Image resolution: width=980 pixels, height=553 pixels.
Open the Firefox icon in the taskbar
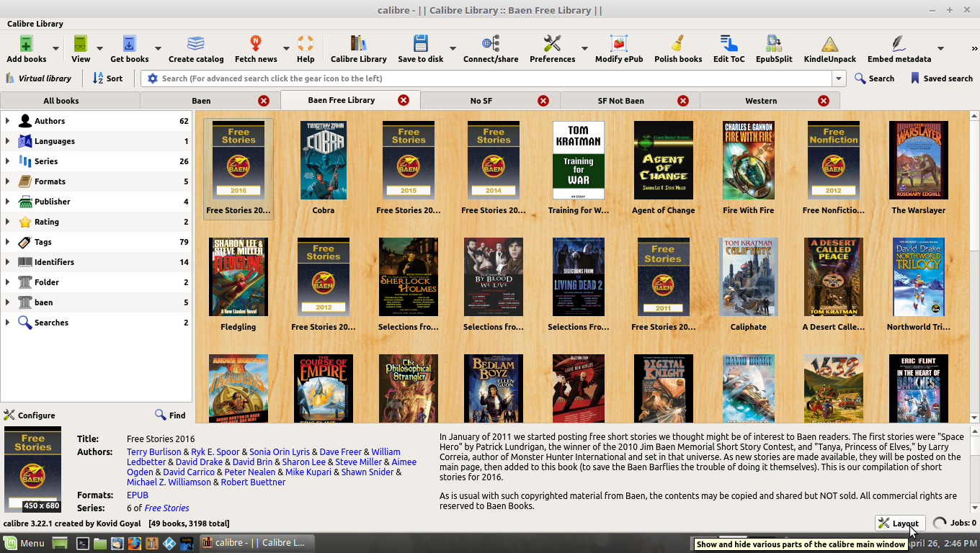[x=134, y=543]
